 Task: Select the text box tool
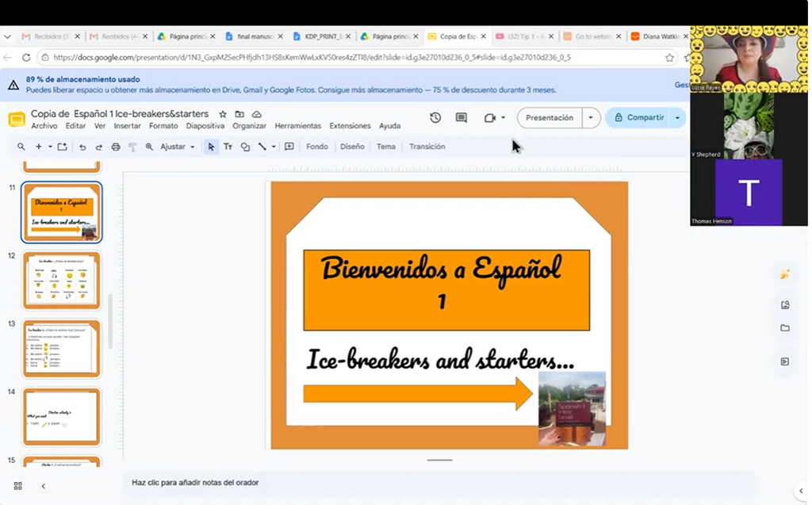tap(228, 147)
